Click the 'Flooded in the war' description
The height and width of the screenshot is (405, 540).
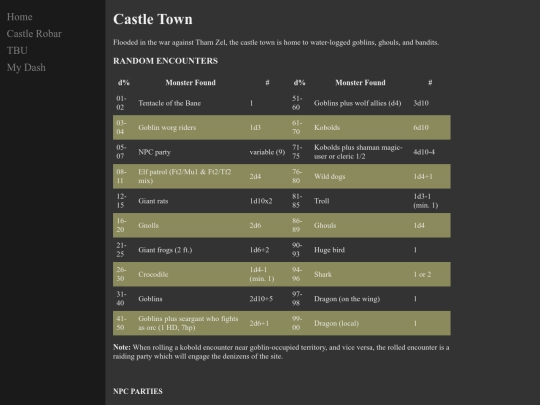[x=276, y=43]
